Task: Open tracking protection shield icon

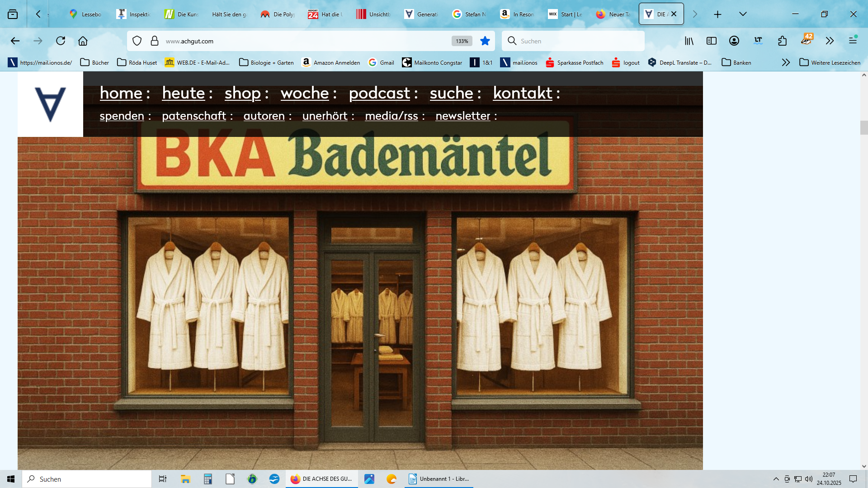Action: pyautogui.click(x=137, y=41)
